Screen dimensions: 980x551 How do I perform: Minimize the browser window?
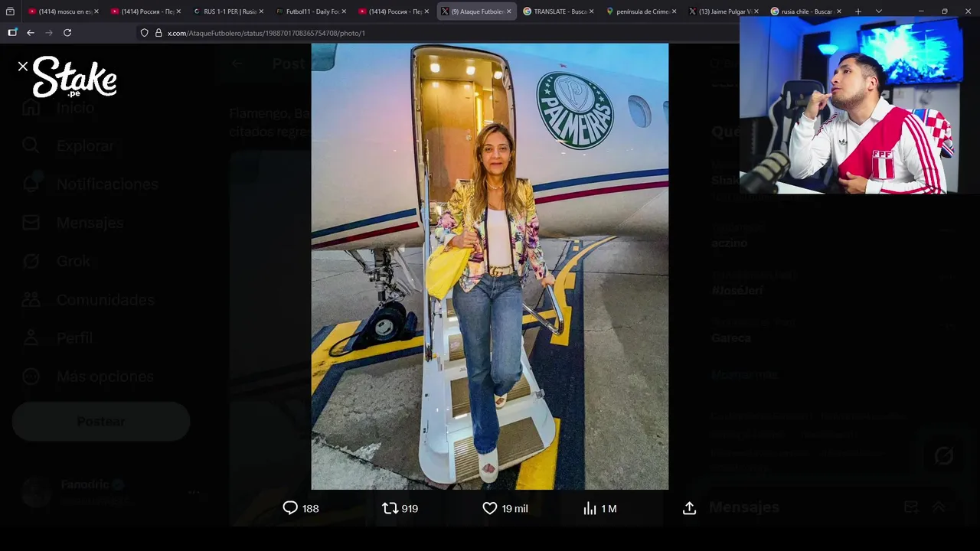coord(923,11)
